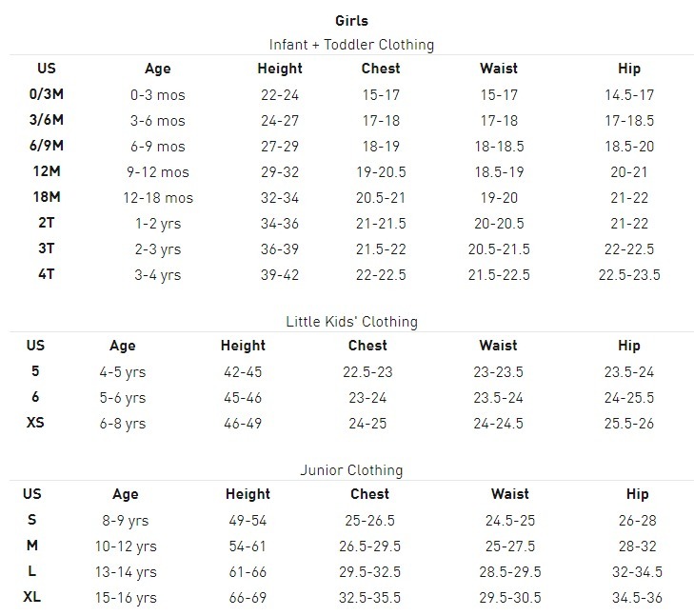Click the XS size label
Viewport: 694px width, 616px height.
[x=35, y=423]
